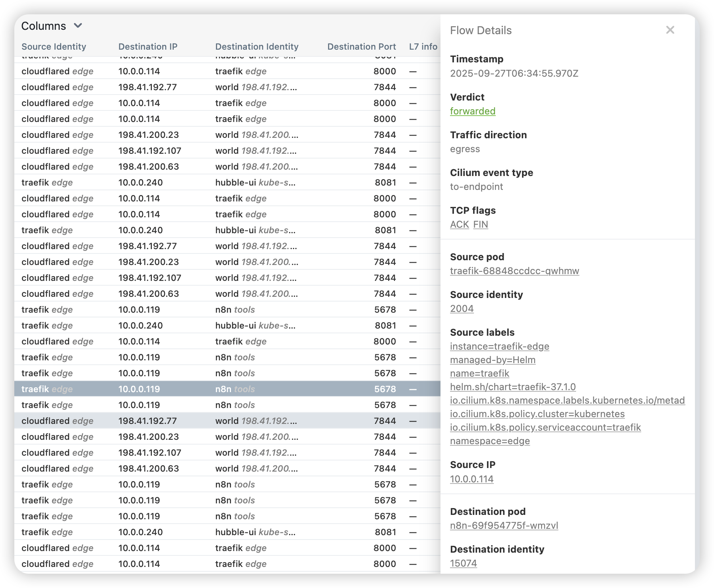
Task: Click destination identity 15074
Action: (x=463, y=563)
